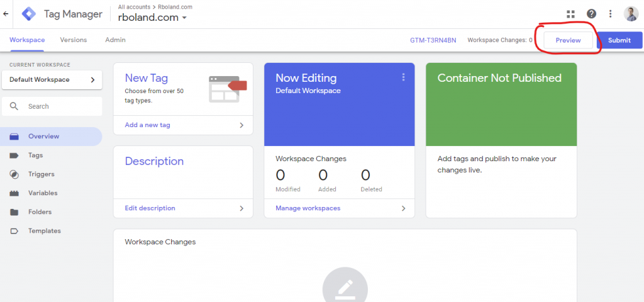This screenshot has width=644, height=302.
Task: Expand Manage workspaces chevron
Action: coord(404,208)
